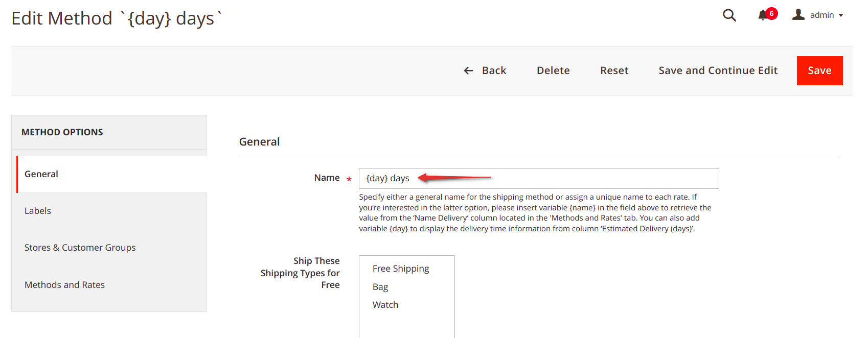Click the Back arrow icon

pos(468,70)
